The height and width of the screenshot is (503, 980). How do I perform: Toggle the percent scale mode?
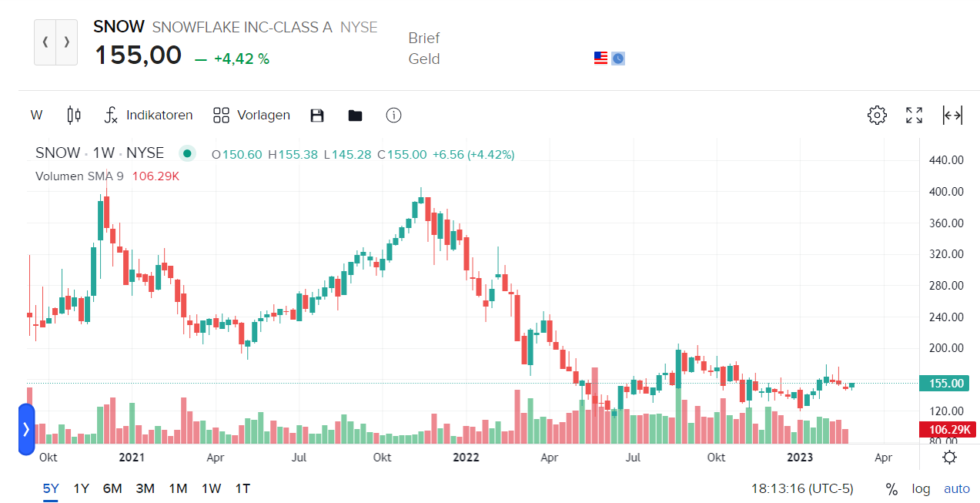(891, 489)
